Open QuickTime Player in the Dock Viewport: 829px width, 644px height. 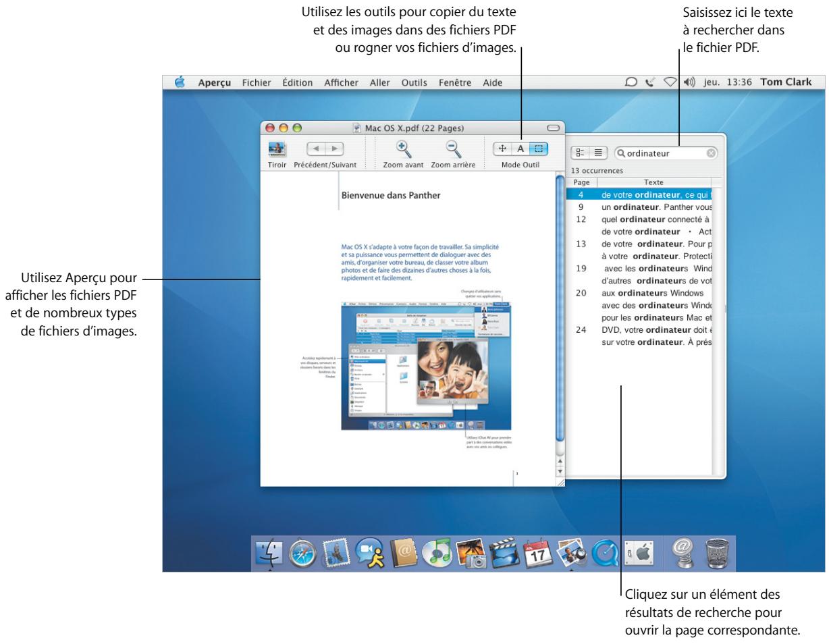pos(604,554)
